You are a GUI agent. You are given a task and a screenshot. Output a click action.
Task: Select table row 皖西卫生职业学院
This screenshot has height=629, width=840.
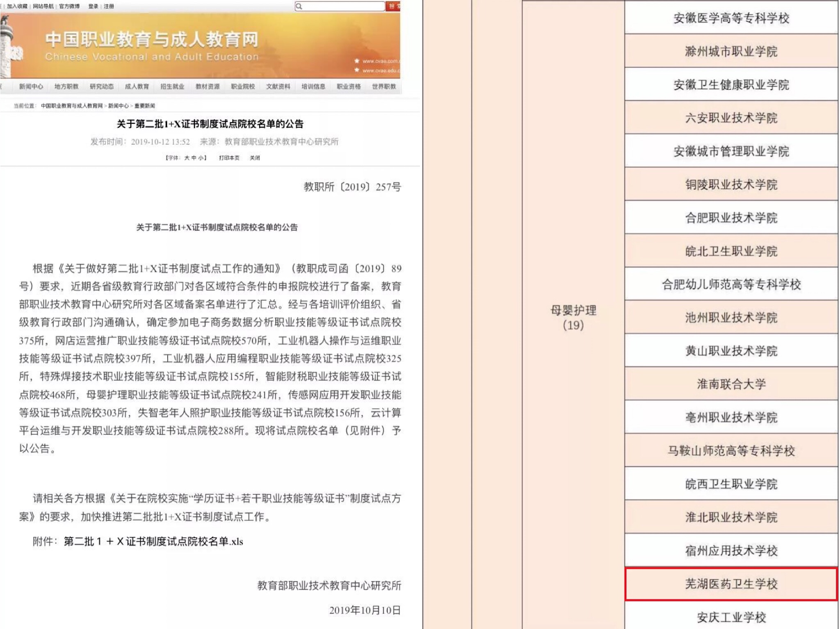(x=731, y=484)
